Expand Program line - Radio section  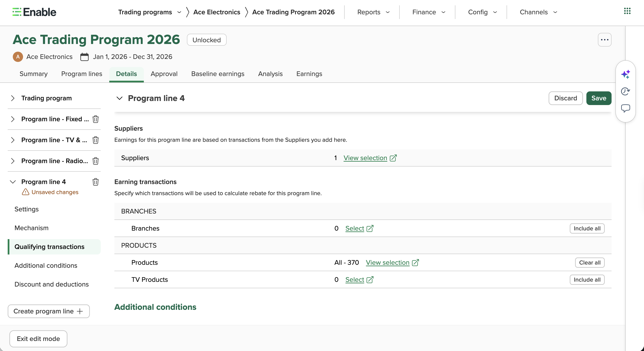(13, 161)
